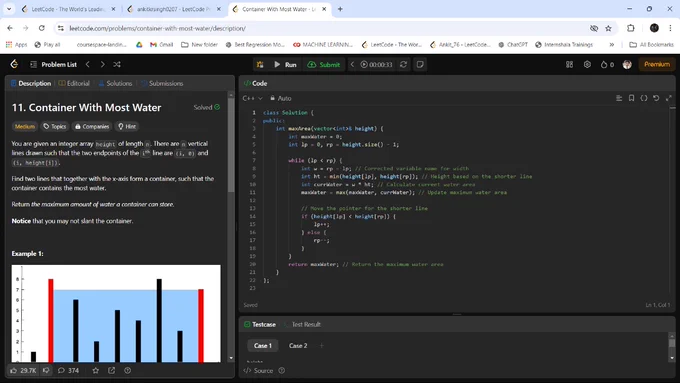Expand the bookmarks overflow chevron
This screenshot has width=680, height=383.
pyautogui.click(x=611, y=45)
